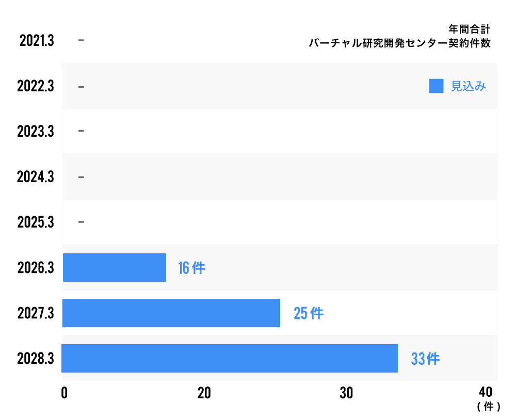Click the 2026.3 blue bar
The height and width of the screenshot is (420, 516).
pos(115,268)
